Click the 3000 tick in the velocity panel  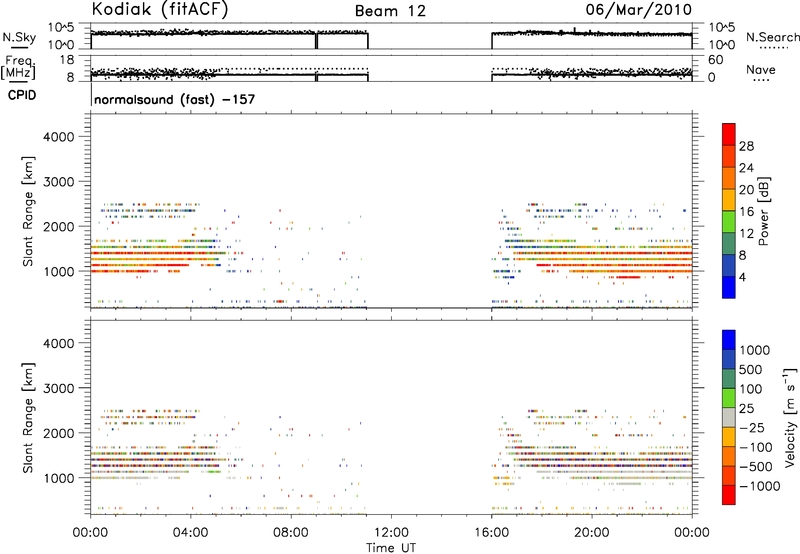(x=59, y=388)
